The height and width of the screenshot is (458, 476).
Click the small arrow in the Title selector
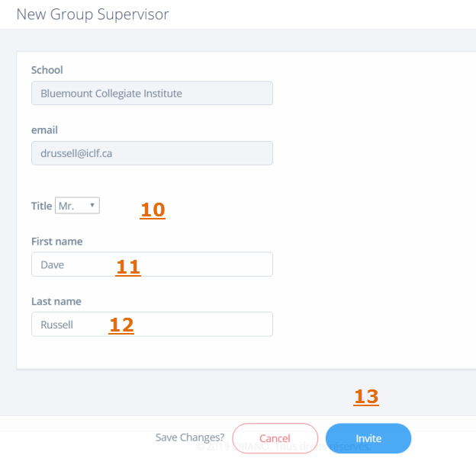coord(92,206)
